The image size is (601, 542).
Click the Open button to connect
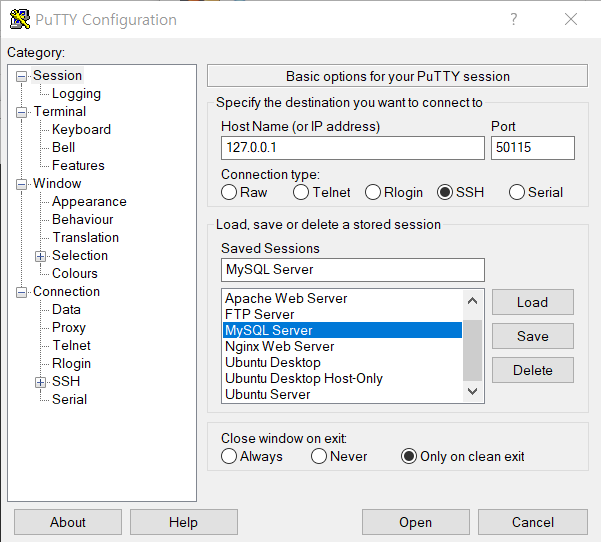pyautogui.click(x=416, y=522)
